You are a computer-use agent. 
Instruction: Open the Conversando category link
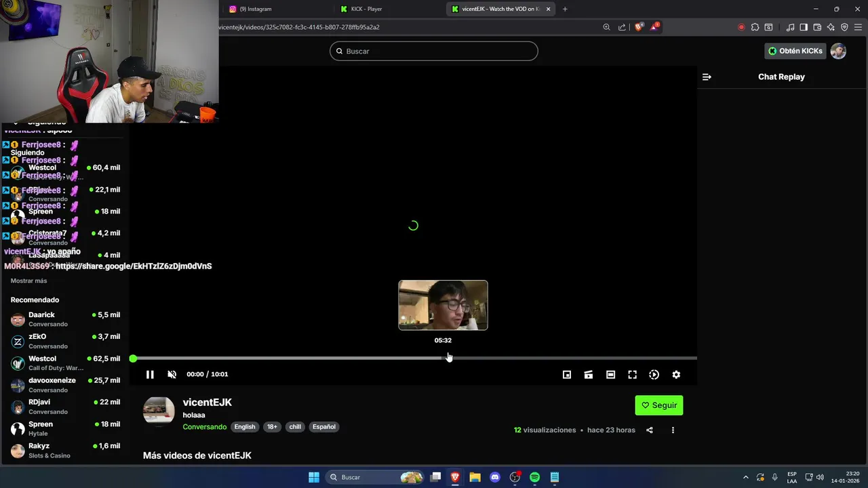205,427
